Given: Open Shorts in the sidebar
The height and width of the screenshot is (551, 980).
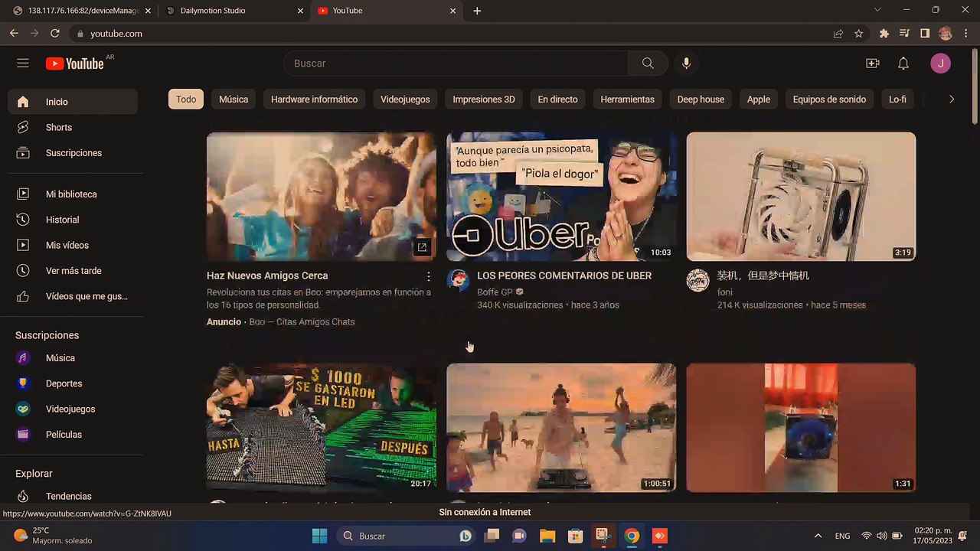Looking at the screenshot, I should point(73,128).
